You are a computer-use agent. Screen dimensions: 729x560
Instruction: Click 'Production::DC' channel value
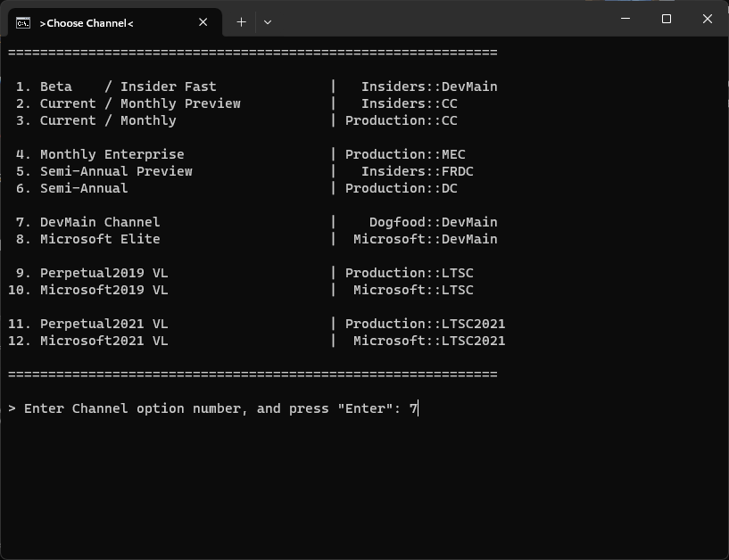402,188
